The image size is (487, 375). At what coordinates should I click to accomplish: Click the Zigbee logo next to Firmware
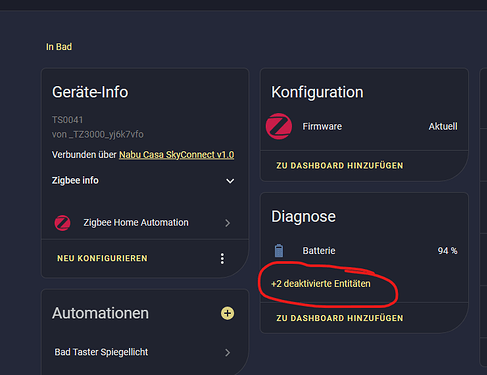(279, 126)
